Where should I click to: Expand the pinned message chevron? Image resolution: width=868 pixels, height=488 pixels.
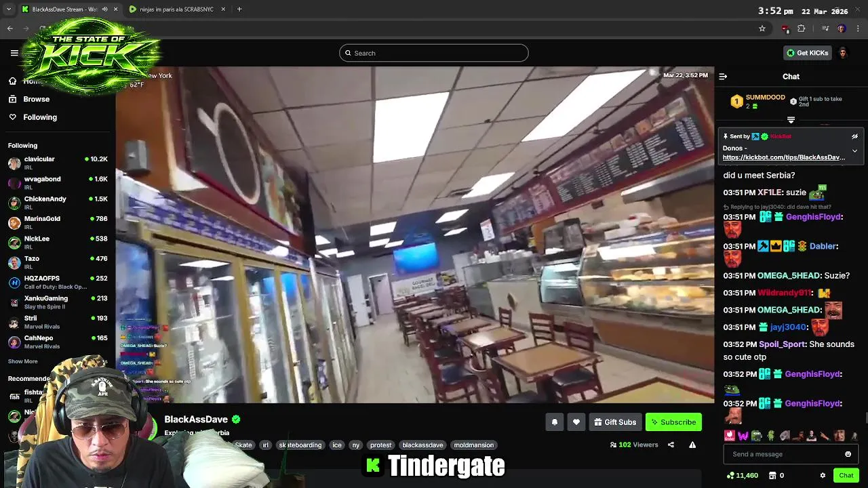click(854, 150)
